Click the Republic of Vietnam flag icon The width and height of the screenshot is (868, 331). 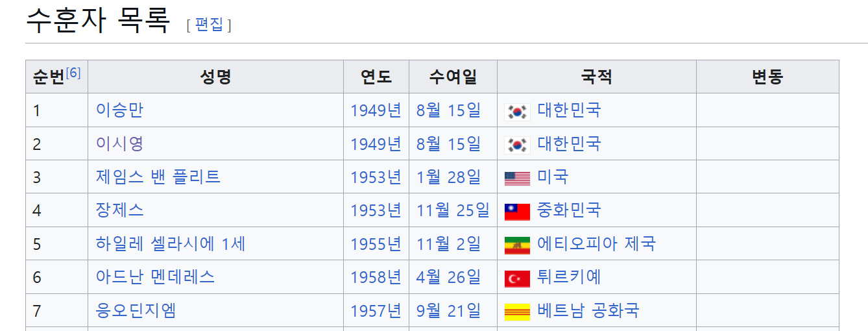[x=517, y=312]
